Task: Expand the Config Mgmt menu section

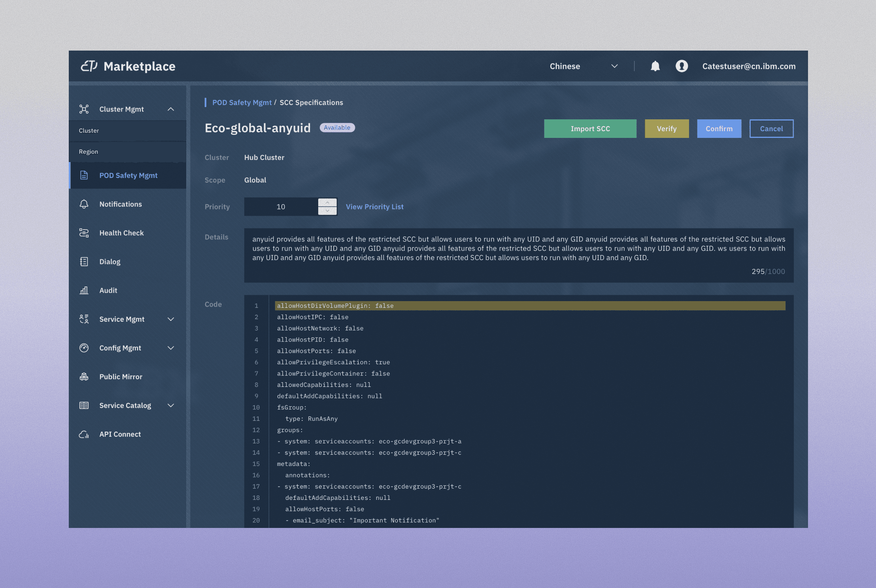Action: [x=171, y=348]
